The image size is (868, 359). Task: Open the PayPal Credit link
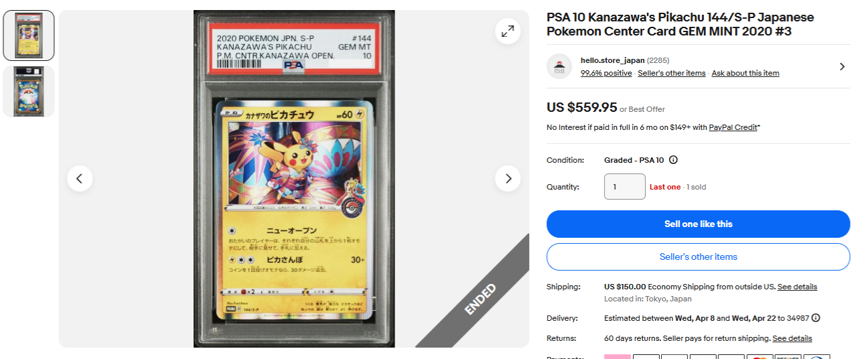tap(733, 127)
